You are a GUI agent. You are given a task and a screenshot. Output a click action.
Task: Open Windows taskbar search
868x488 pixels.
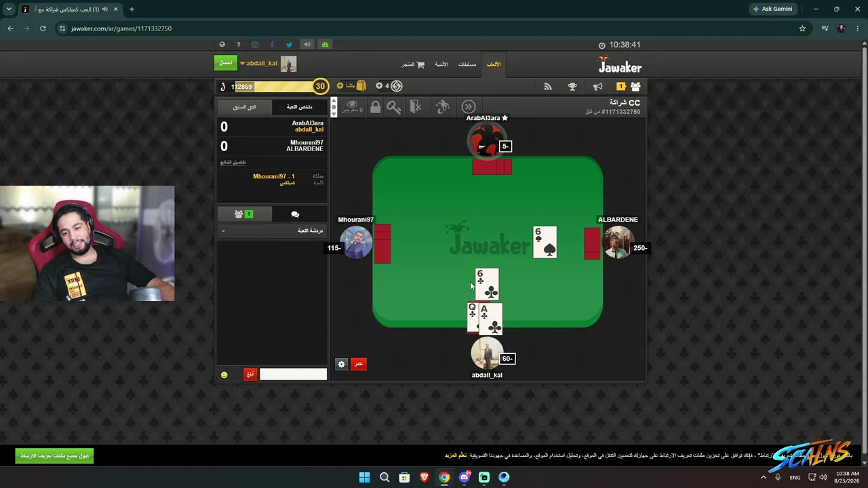[x=384, y=477]
